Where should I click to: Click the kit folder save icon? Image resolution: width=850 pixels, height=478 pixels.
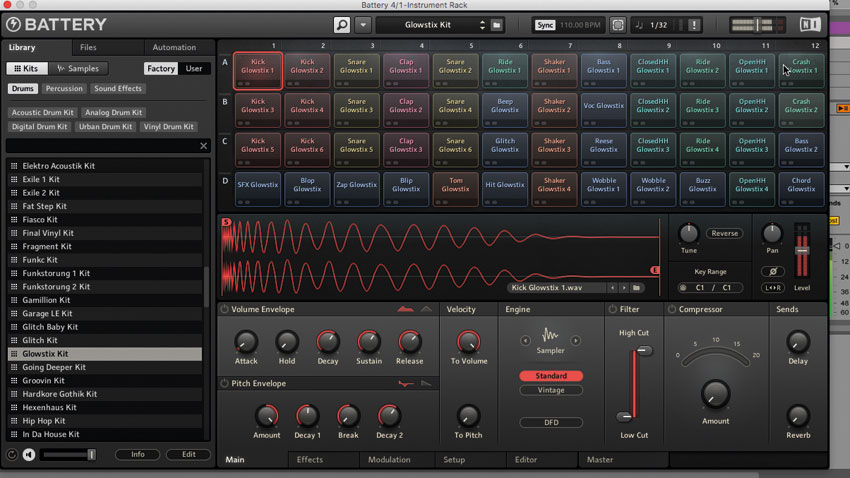click(497, 25)
